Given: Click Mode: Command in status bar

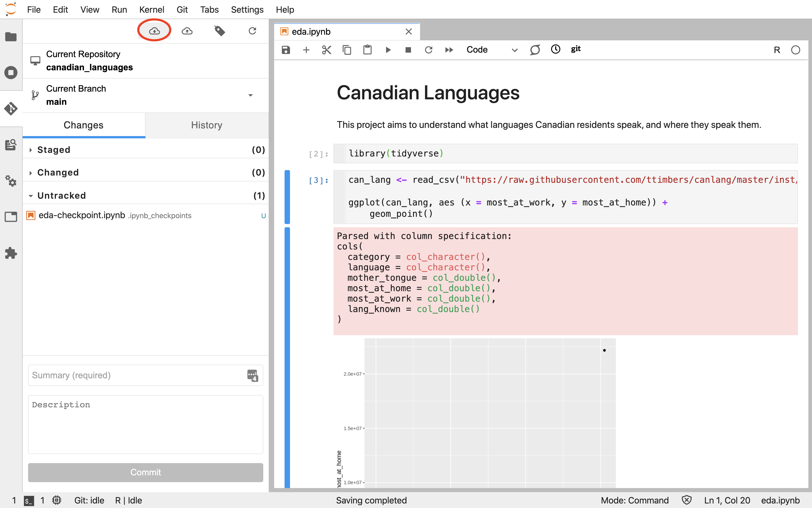Looking at the screenshot, I should pos(635,500).
